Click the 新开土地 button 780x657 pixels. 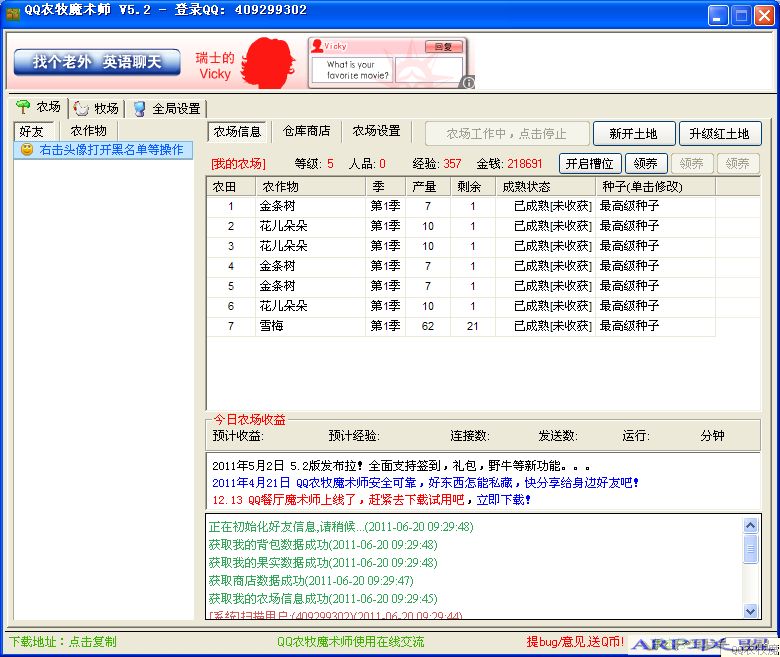click(x=634, y=134)
